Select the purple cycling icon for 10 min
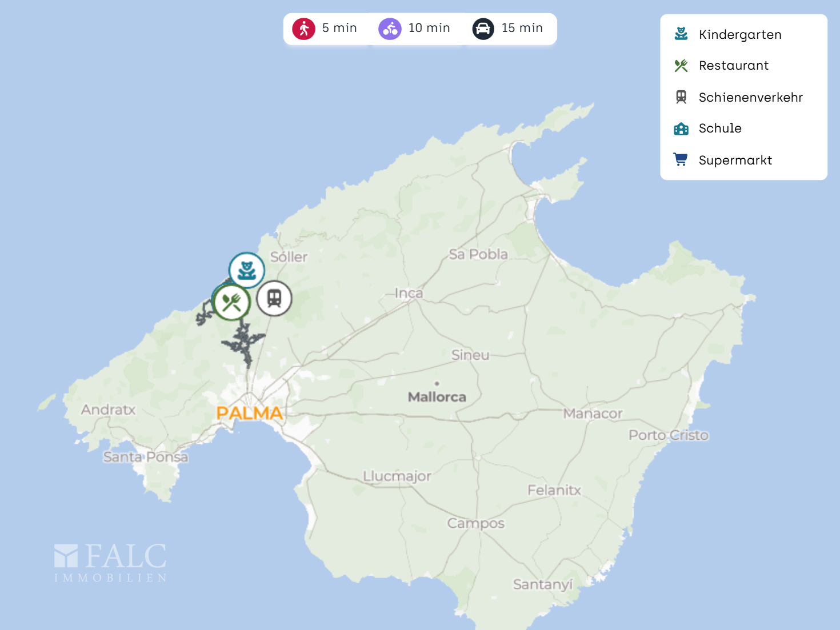The width and height of the screenshot is (840, 630). click(x=390, y=29)
